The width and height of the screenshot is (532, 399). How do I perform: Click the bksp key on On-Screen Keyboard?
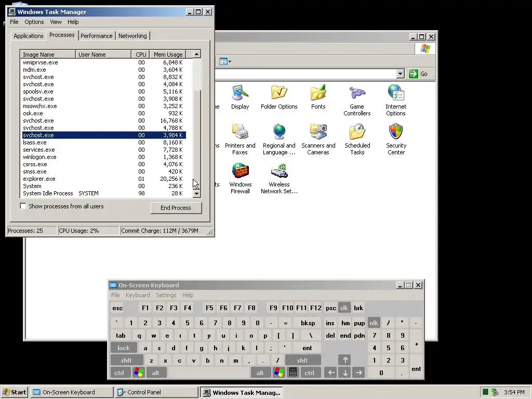[x=308, y=323]
